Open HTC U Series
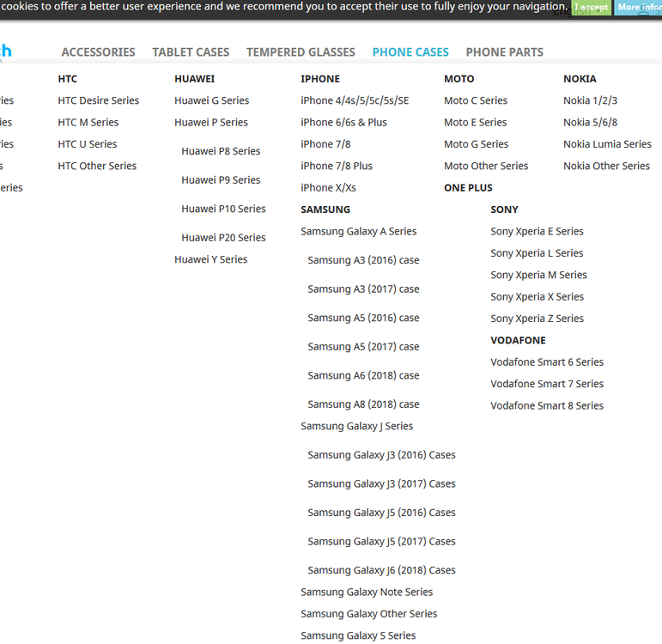Image resolution: width=662 pixels, height=644 pixels. click(x=88, y=144)
